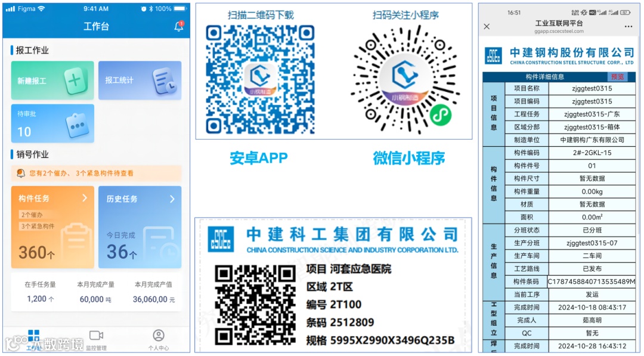Select the 制造单位 value 中建钢构广东有限公司
The height and width of the screenshot is (356, 644).
click(592, 140)
